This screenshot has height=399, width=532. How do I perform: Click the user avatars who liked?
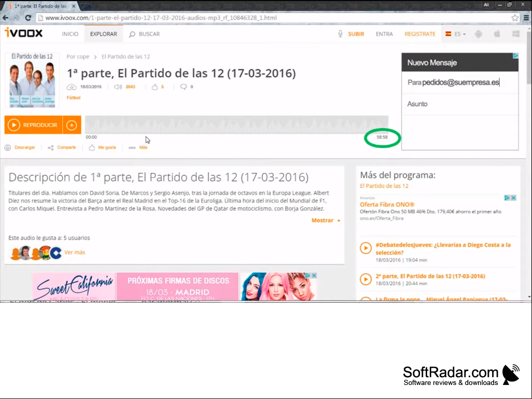(36, 253)
